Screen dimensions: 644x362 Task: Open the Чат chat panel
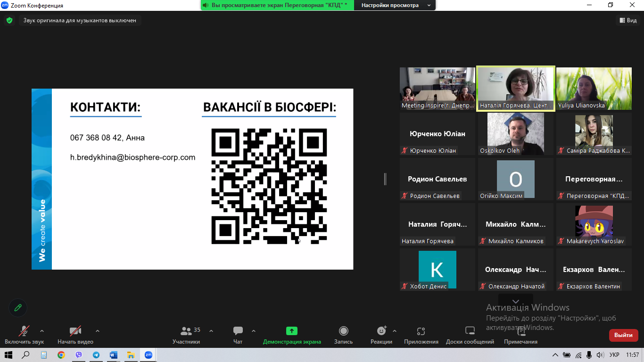click(238, 335)
